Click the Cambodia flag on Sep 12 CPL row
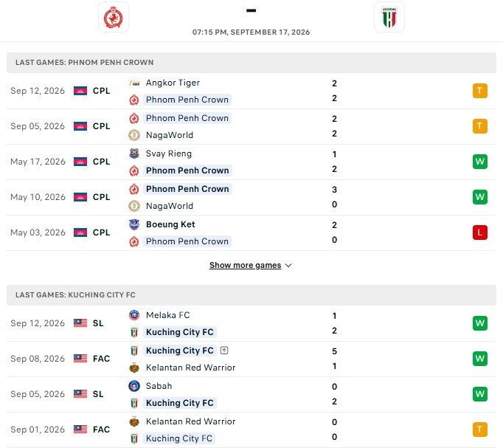 (80, 91)
